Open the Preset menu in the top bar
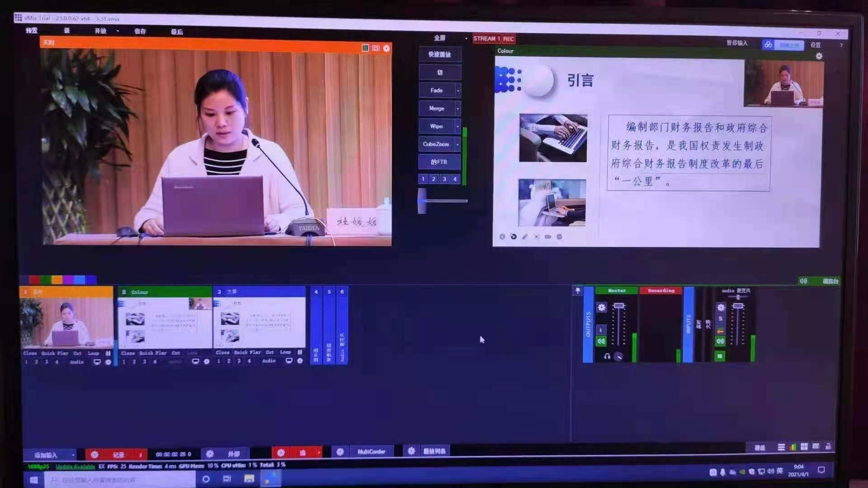 pyautogui.click(x=32, y=30)
